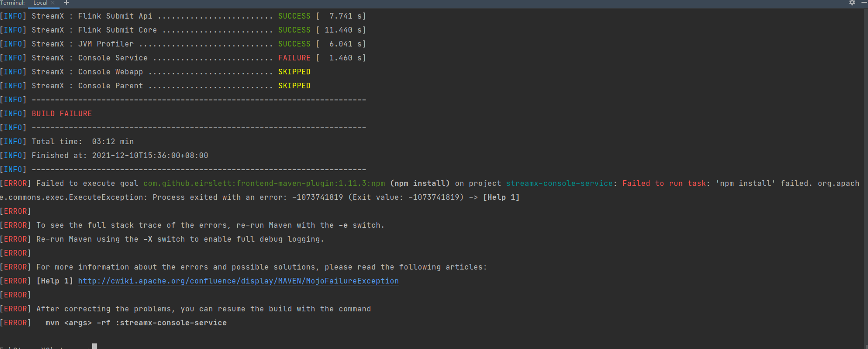Click the 'StreamX : JVM Profiler' module name
868x349 pixels.
[83, 44]
